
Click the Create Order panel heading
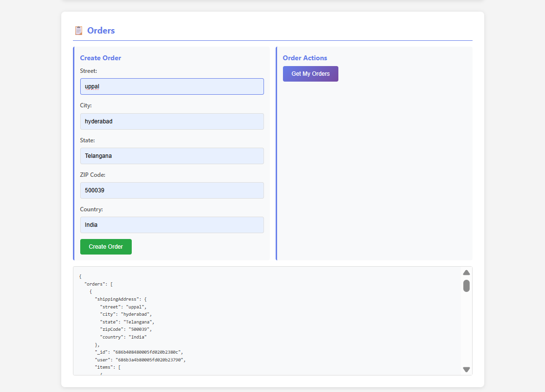(x=101, y=58)
